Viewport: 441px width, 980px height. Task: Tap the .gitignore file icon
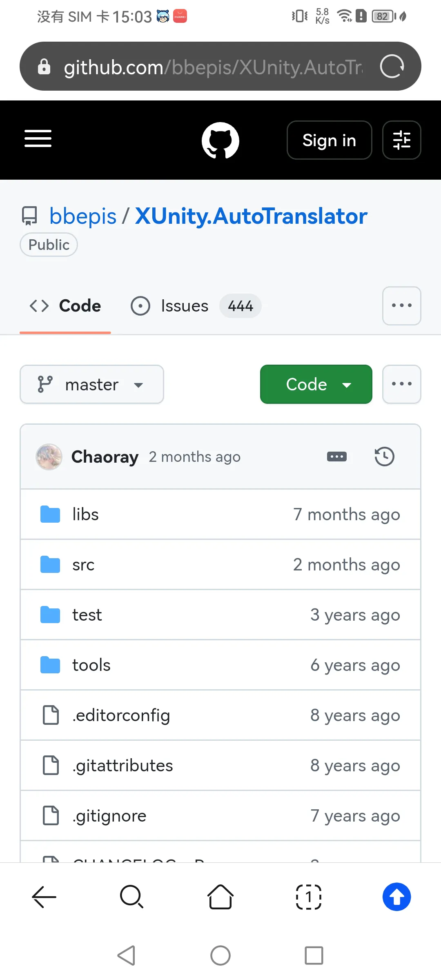(x=51, y=816)
